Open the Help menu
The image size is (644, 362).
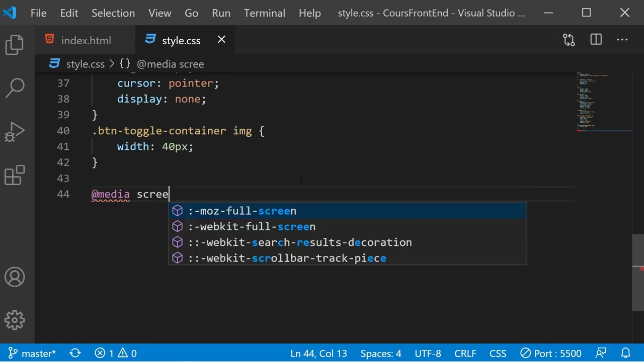click(310, 13)
